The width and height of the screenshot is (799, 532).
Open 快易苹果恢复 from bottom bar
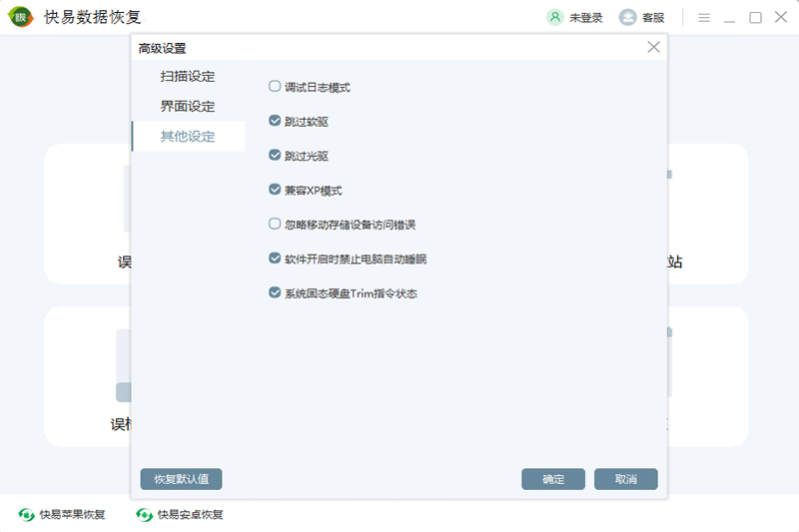point(62,515)
